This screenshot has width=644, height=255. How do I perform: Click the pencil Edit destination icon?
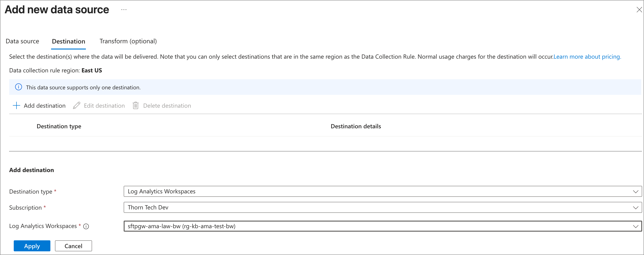(76, 105)
